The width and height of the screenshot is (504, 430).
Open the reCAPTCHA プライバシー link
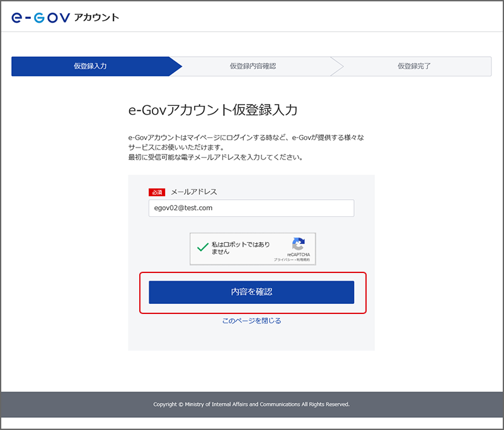point(284,260)
